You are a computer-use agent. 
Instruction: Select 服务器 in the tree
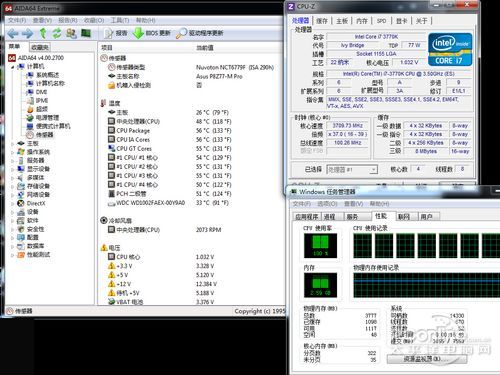click(x=31, y=160)
